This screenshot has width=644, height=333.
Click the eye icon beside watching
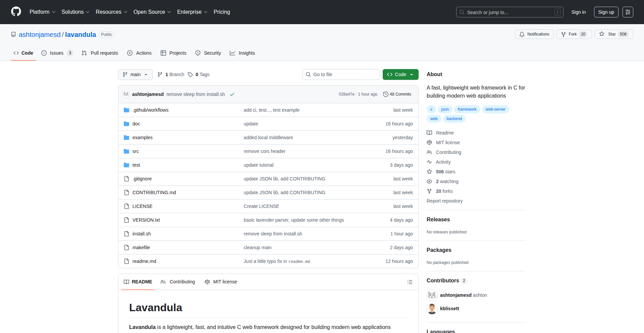[x=429, y=181]
